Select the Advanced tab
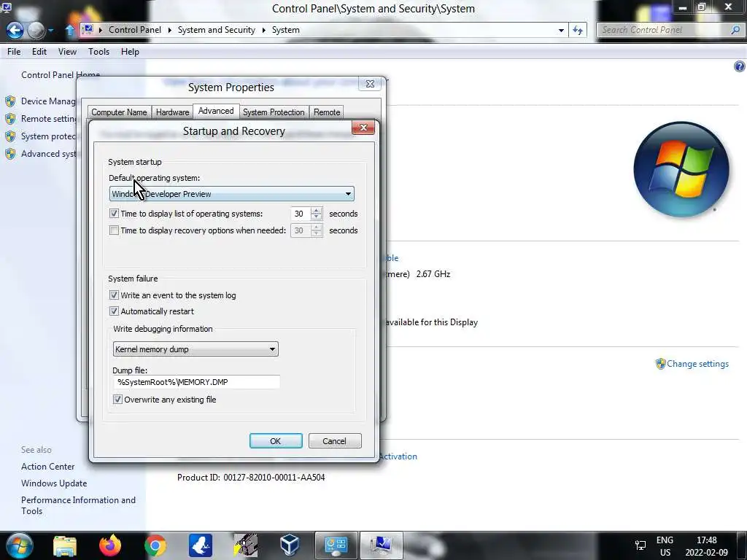This screenshot has width=747, height=560. pyautogui.click(x=216, y=111)
